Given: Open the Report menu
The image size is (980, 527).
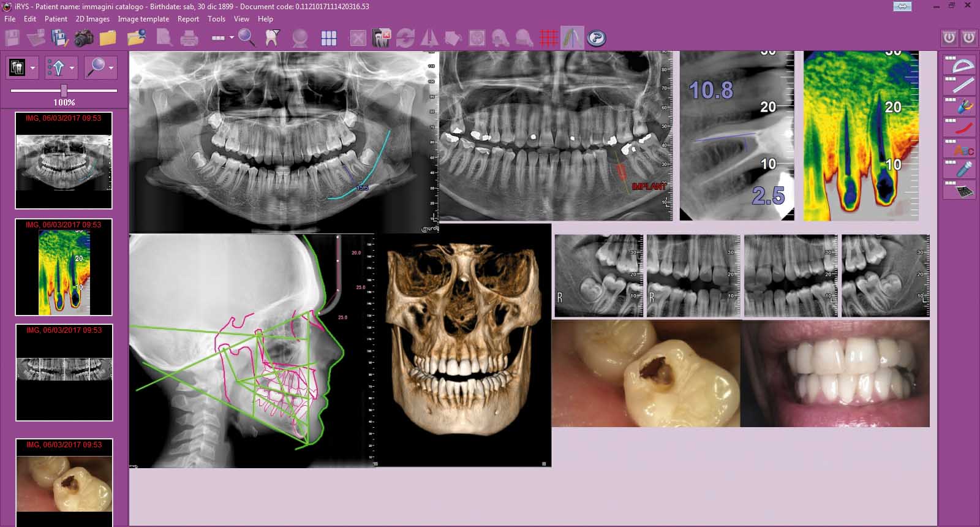Looking at the screenshot, I should [x=188, y=19].
